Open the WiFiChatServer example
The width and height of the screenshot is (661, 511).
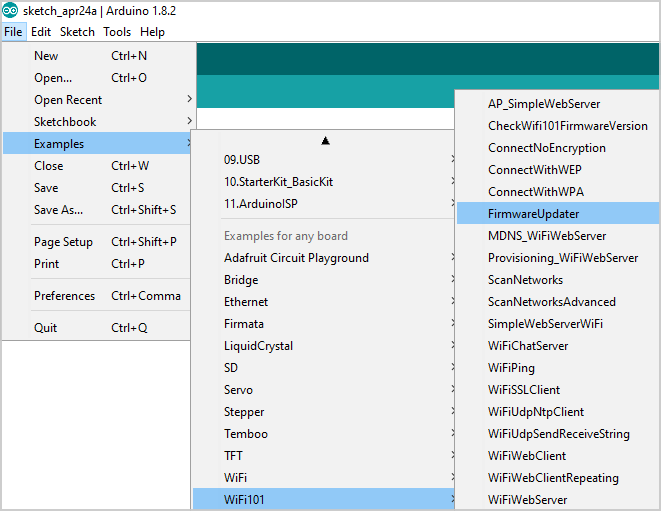pos(558,346)
